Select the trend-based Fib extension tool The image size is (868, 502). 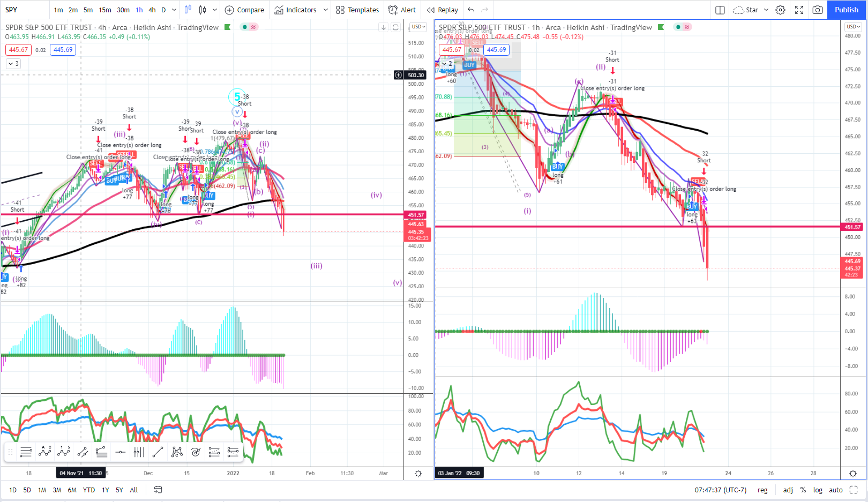214,452
